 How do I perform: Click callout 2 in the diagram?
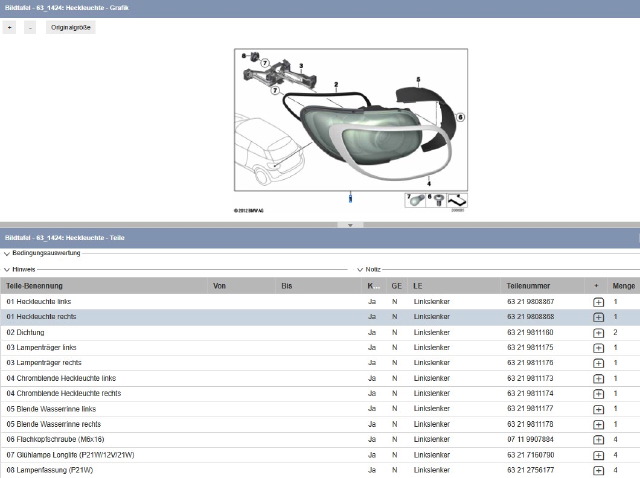[x=336, y=85]
